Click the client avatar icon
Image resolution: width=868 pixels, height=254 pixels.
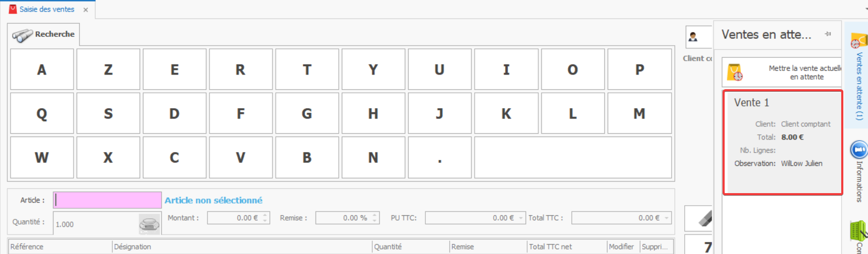693,37
